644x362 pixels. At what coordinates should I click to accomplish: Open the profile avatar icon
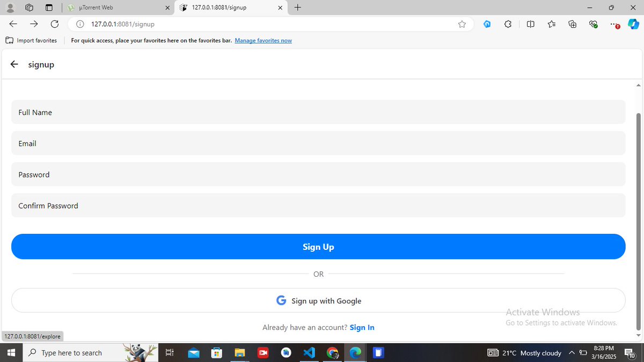click(x=10, y=8)
